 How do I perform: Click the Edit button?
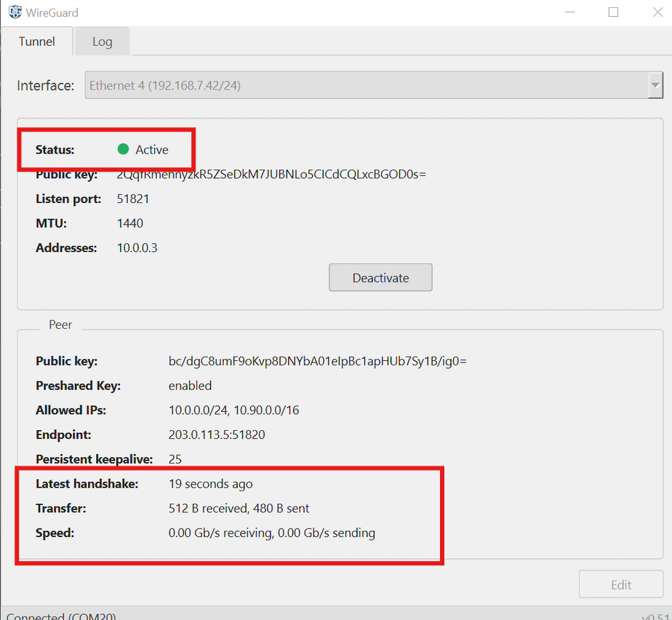point(621,584)
